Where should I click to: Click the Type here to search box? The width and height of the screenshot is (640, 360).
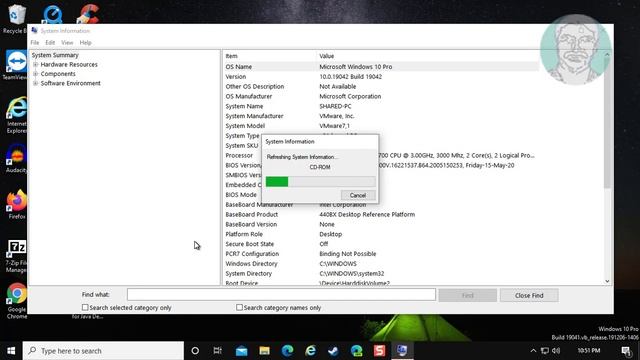click(103, 351)
